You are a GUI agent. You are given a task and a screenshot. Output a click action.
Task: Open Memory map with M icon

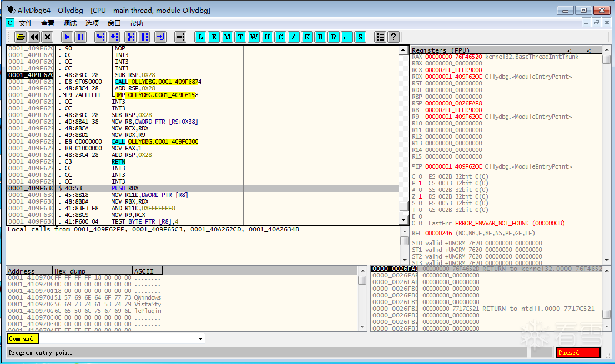[227, 37]
